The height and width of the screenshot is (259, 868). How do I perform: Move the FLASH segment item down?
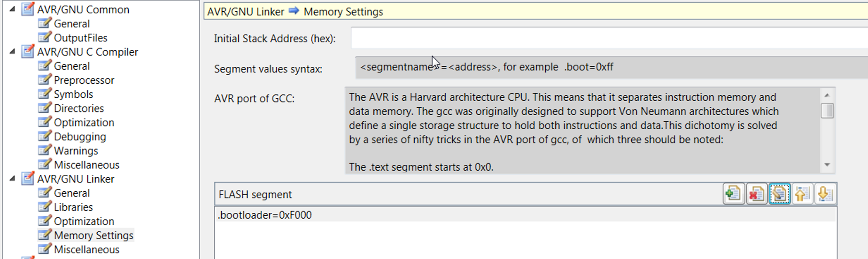point(825,194)
